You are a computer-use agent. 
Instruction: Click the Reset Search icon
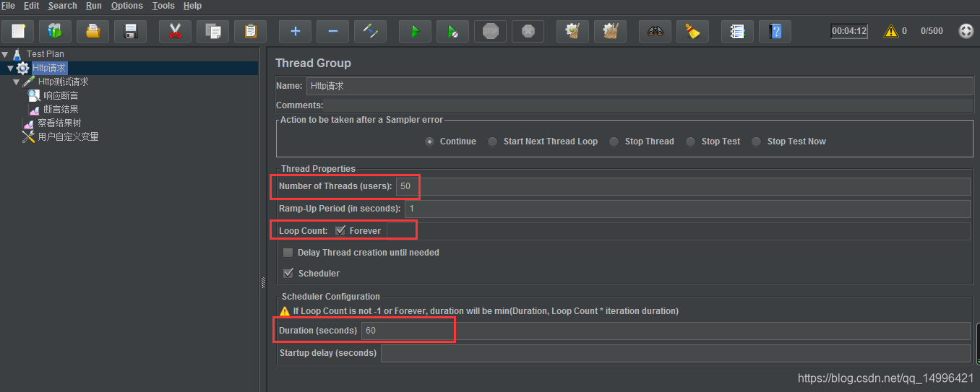coord(692,31)
